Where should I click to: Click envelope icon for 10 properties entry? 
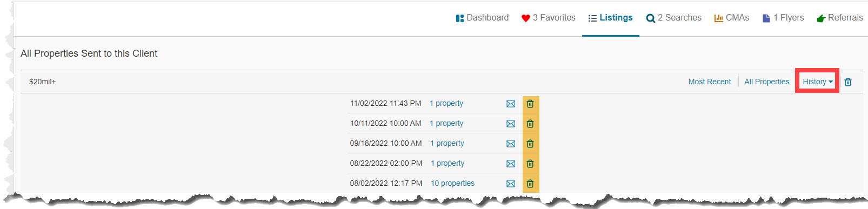tap(511, 184)
